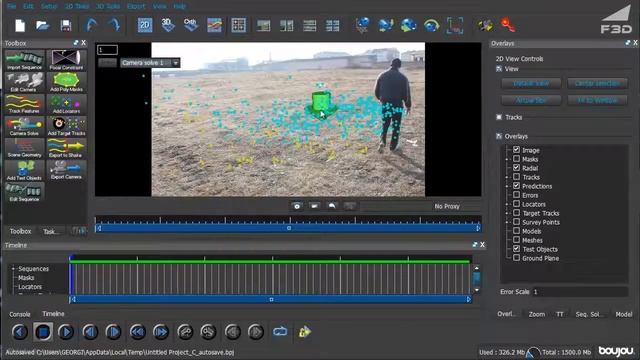Image resolution: width=640 pixels, height=360 pixels.
Task: Switch to the 2D view icon
Action: click(144, 25)
